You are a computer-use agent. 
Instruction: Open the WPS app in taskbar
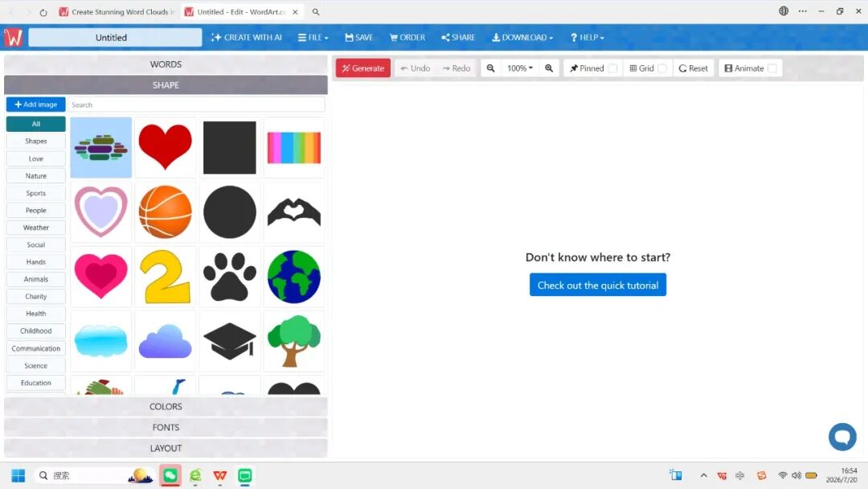pos(219,475)
